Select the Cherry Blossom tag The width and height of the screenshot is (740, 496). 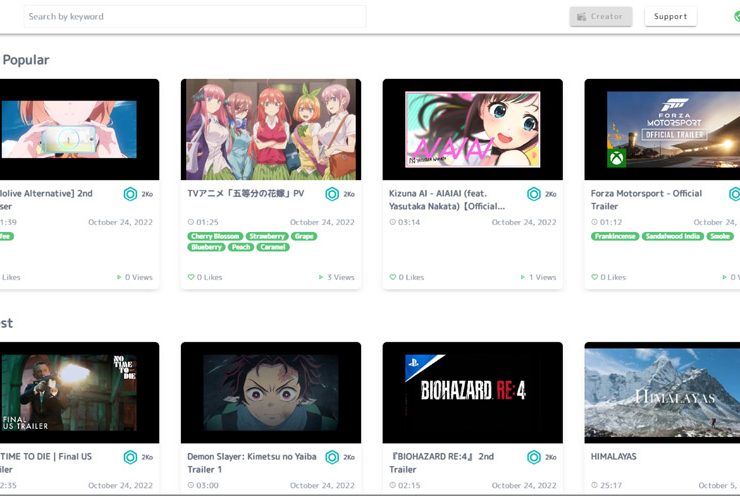[215, 236]
